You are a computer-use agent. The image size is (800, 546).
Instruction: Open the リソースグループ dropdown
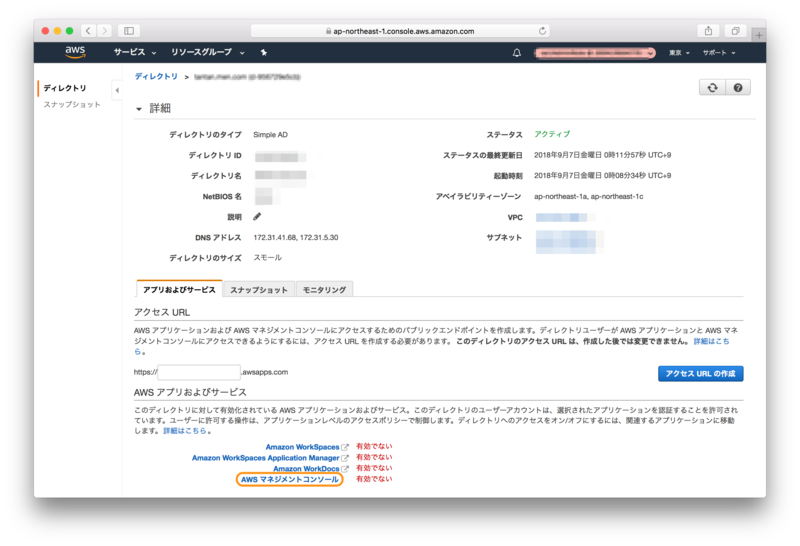(208, 53)
